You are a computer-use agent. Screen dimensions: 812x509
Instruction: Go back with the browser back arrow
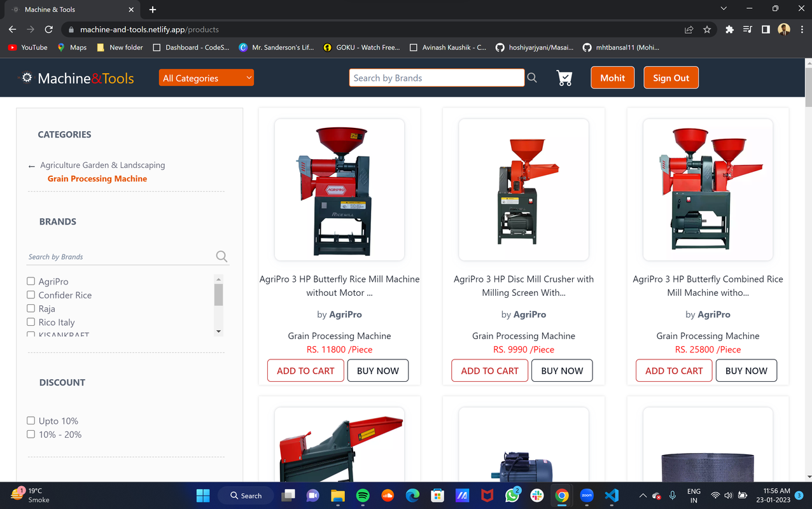pyautogui.click(x=12, y=29)
